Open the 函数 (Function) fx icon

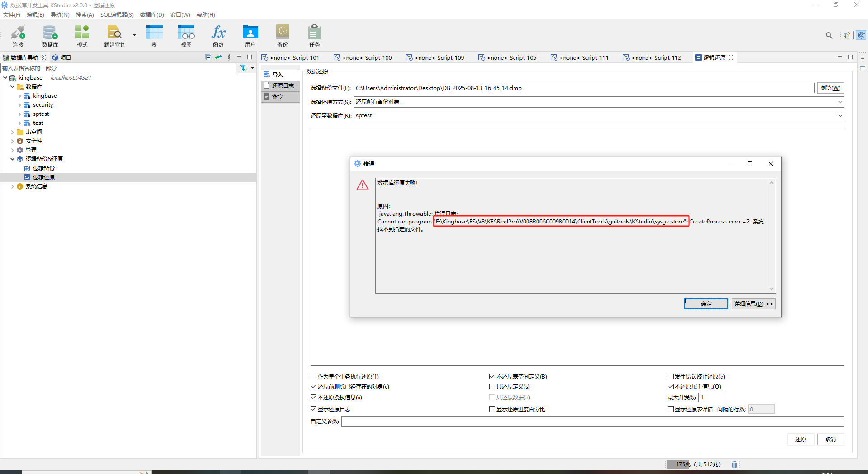pos(218,36)
